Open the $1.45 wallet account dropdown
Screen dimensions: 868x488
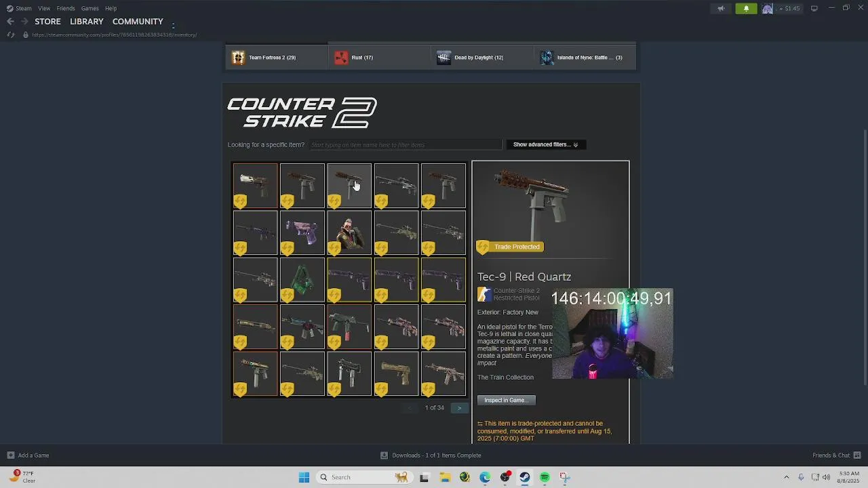click(789, 8)
